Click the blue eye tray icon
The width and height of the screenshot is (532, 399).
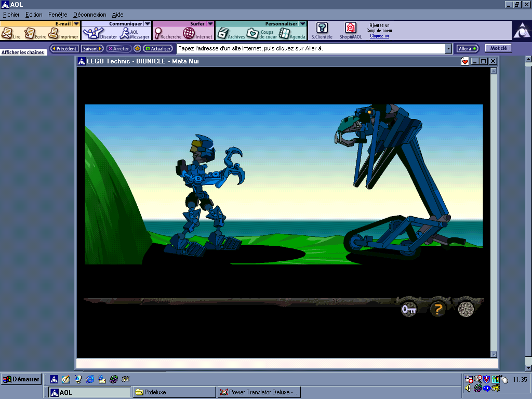click(x=486, y=388)
